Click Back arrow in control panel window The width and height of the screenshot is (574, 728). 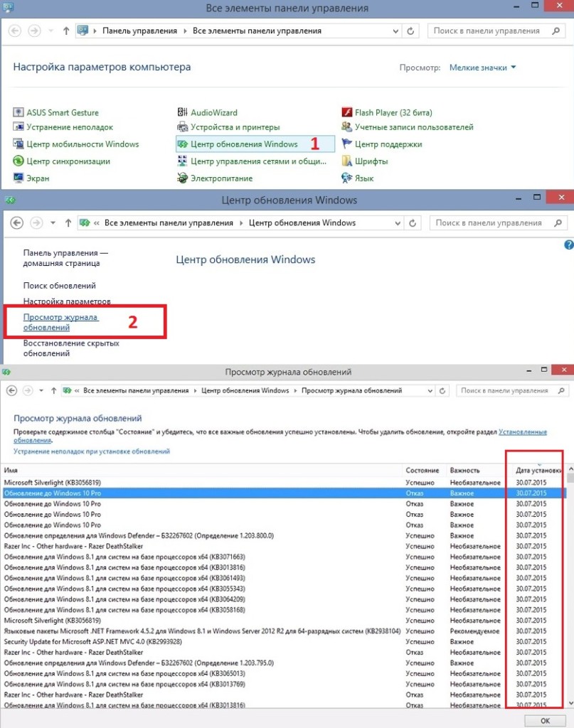[15, 31]
